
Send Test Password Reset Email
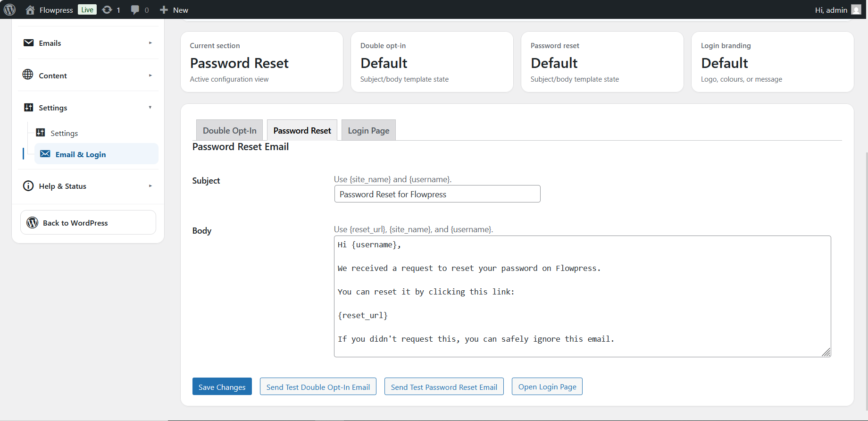(x=444, y=387)
